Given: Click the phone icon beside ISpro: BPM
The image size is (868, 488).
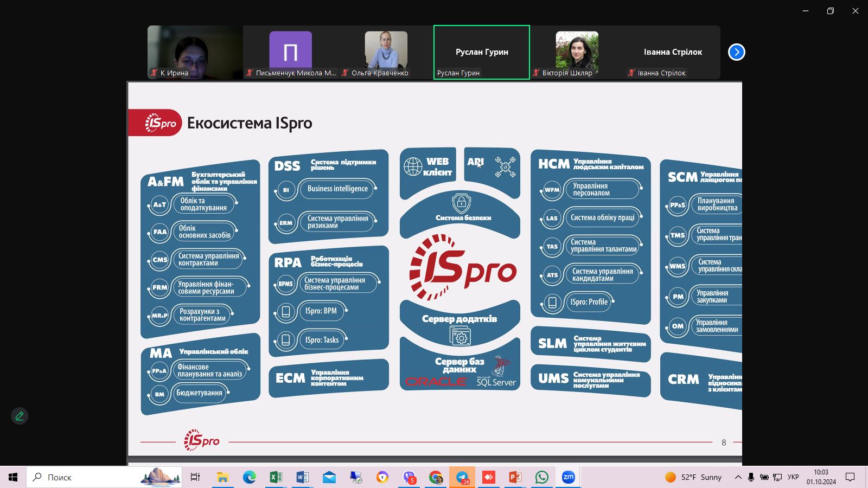Looking at the screenshot, I should click(x=285, y=311).
